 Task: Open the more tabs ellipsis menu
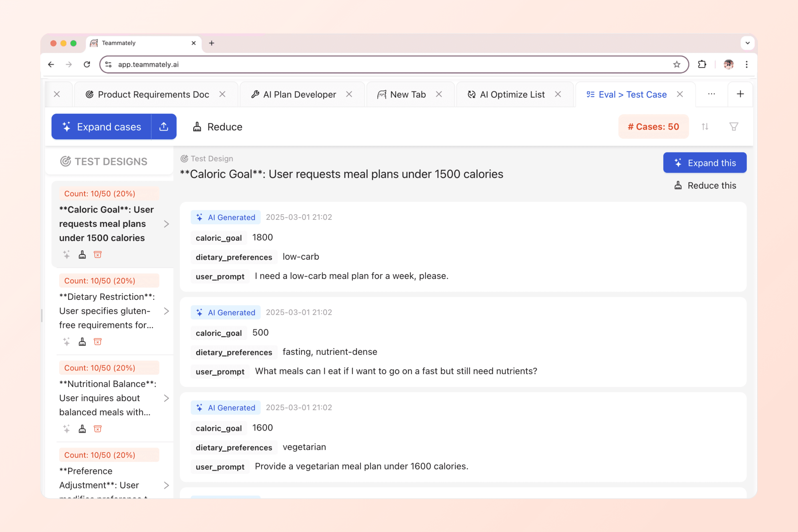712,94
